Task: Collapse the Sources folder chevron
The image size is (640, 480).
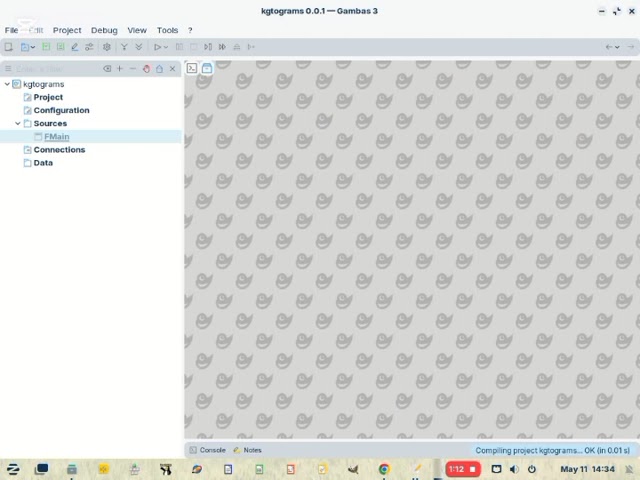Action: click(x=18, y=123)
